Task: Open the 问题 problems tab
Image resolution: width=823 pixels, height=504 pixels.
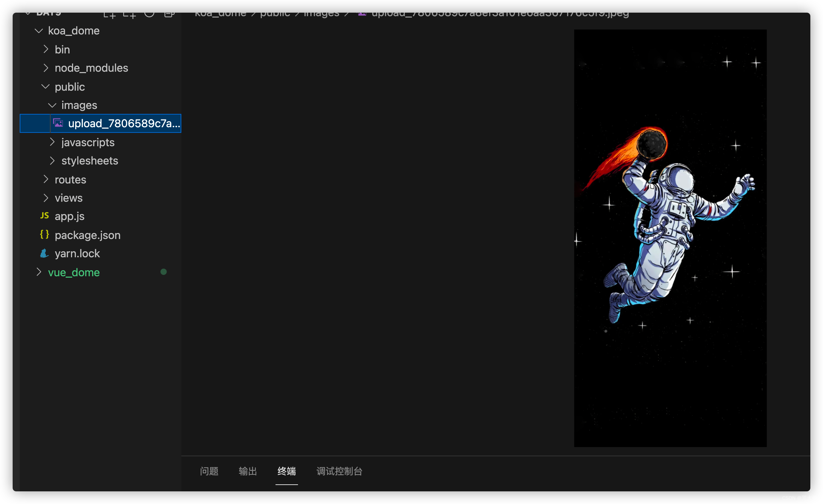Action: coord(209,471)
